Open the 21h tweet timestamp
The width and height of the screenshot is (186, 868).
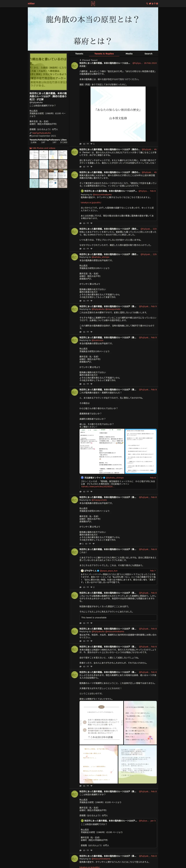tap(155, 229)
